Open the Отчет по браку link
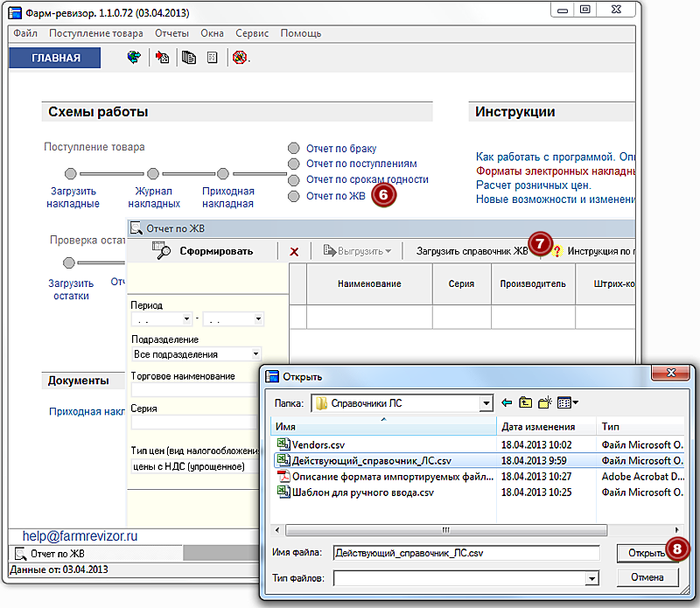Viewport: 700px width, 608px height. coord(341,148)
